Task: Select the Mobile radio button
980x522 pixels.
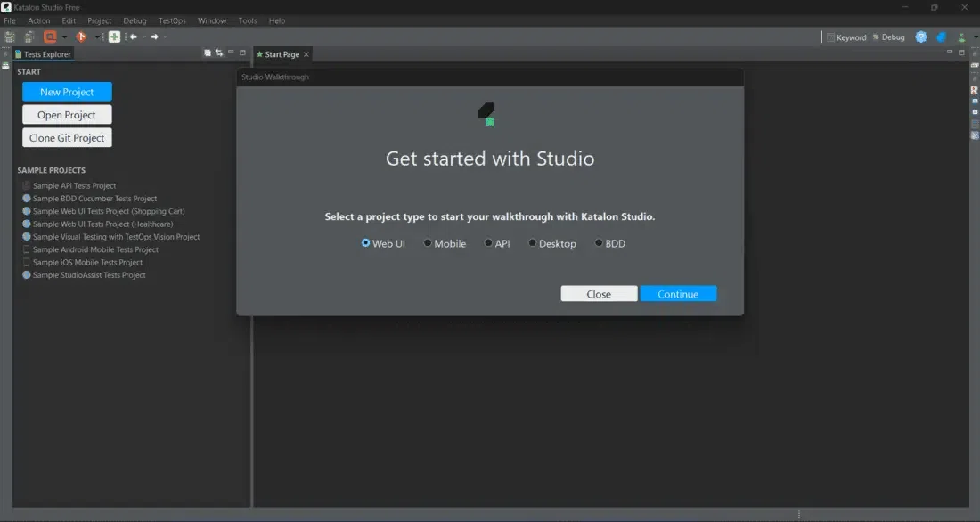Action: 428,243
